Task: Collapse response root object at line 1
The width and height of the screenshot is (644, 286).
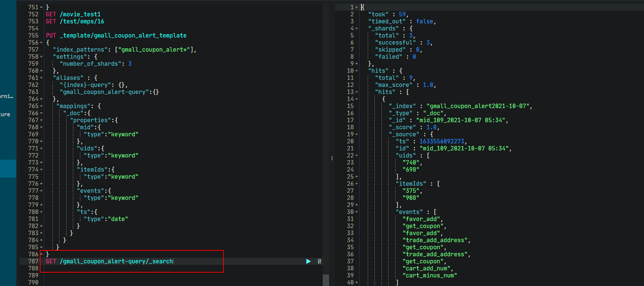Action: point(357,7)
